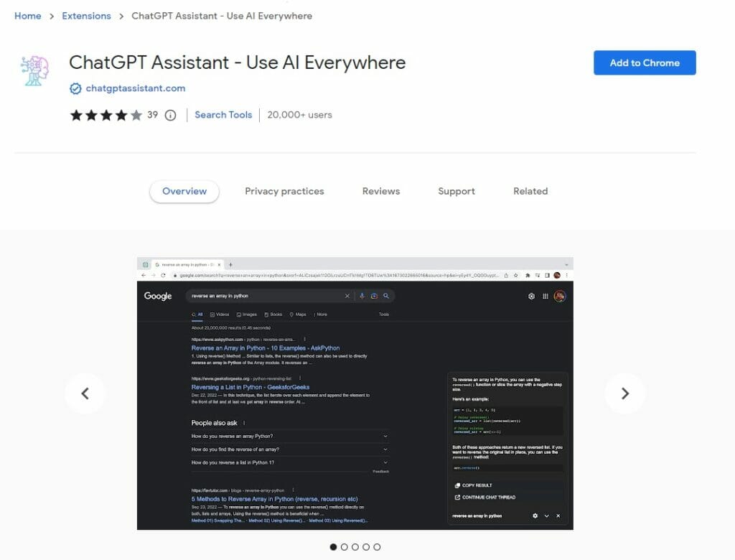Open assistant panel settings gear icon
The image size is (735, 560).
click(535, 516)
